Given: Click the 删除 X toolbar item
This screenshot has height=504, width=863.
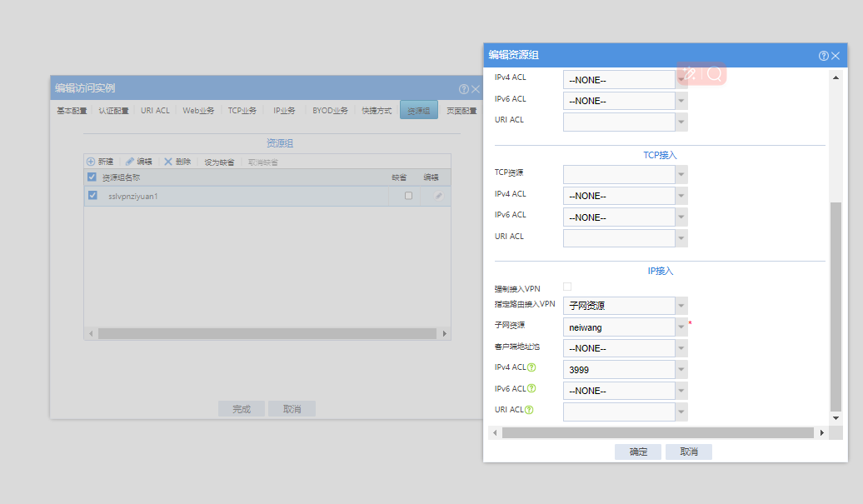Looking at the screenshot, I should (x=177, y=162).
